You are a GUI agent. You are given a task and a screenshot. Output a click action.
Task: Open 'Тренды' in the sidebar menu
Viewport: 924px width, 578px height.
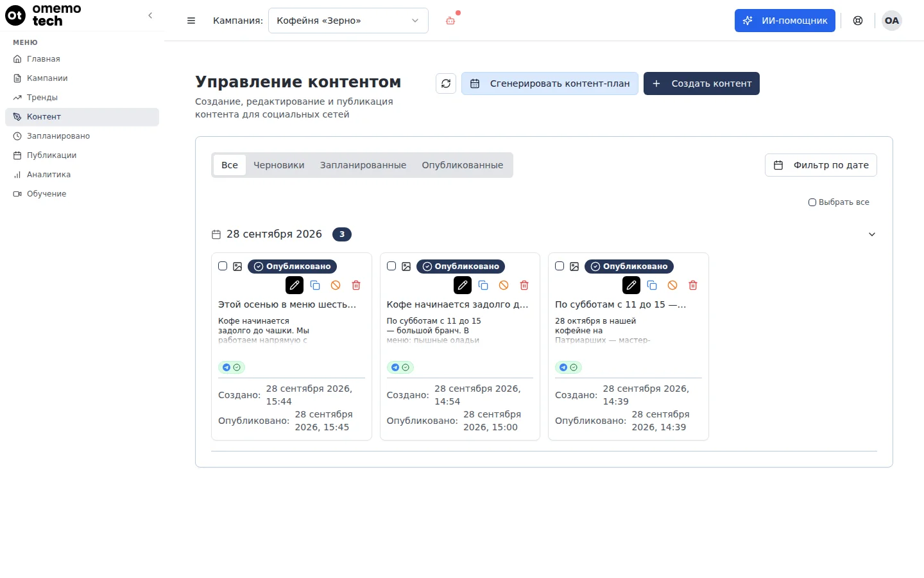coord(82,98)
